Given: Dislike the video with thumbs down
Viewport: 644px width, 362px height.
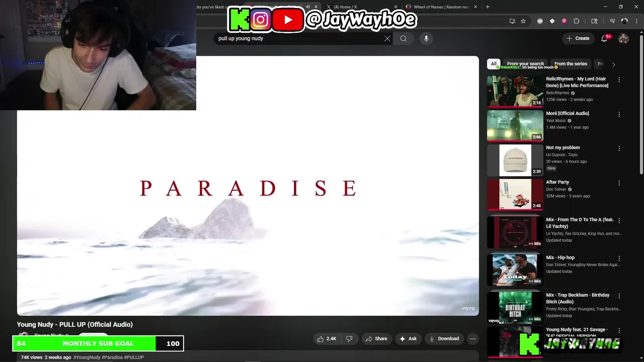Looking at the screenshot, I should 349,339.
